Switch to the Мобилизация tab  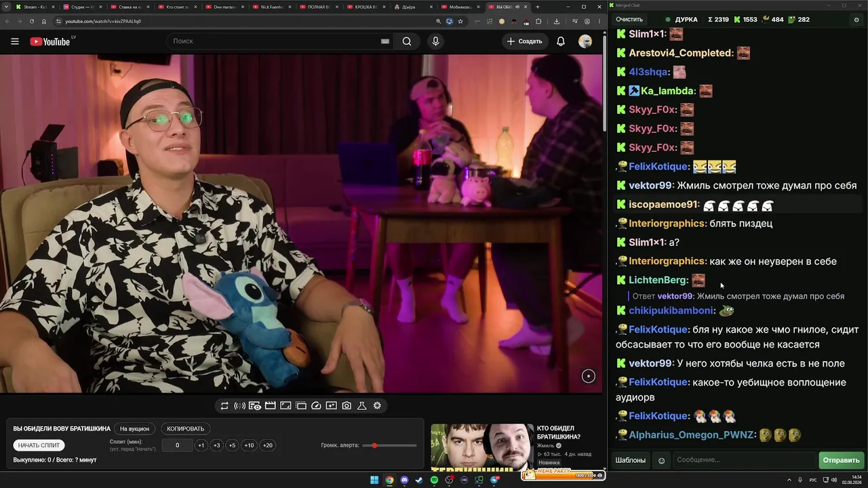461,7
